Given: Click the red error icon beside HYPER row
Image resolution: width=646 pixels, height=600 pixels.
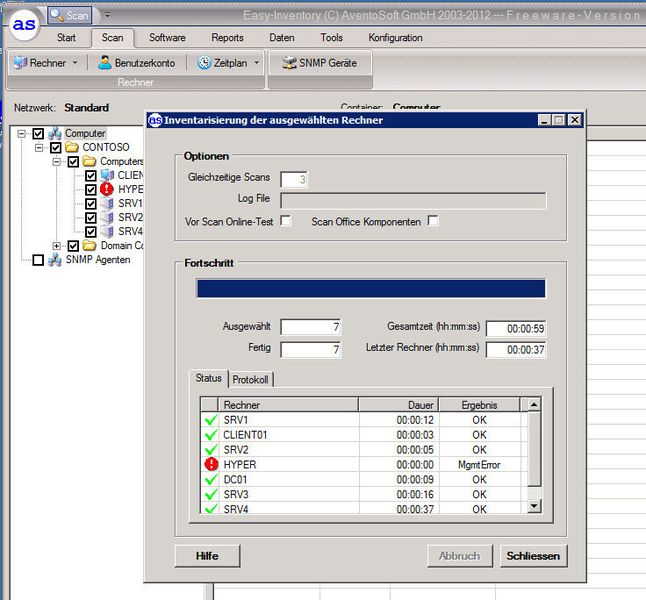Looking at the screenshot, I should pos(210,464).
